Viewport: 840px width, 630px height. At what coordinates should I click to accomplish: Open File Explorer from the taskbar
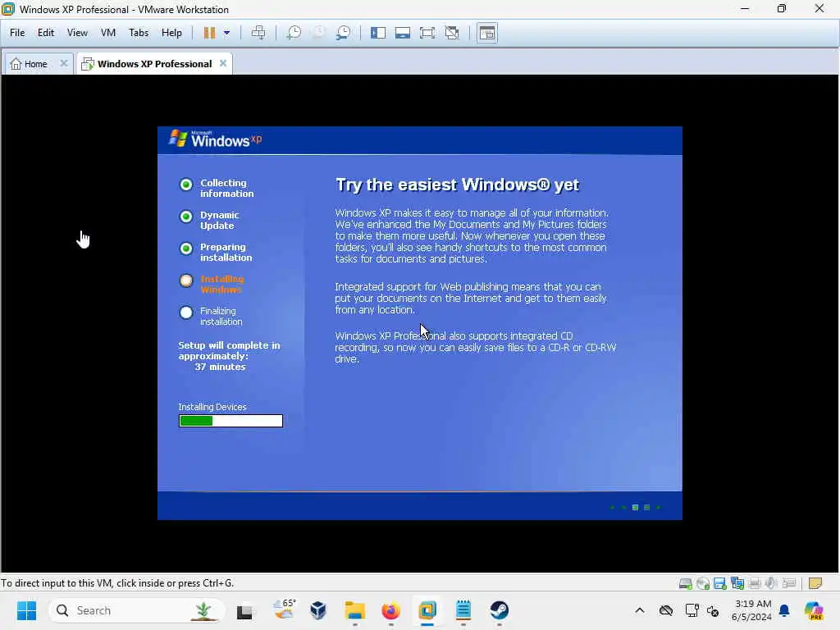point(354,610)
